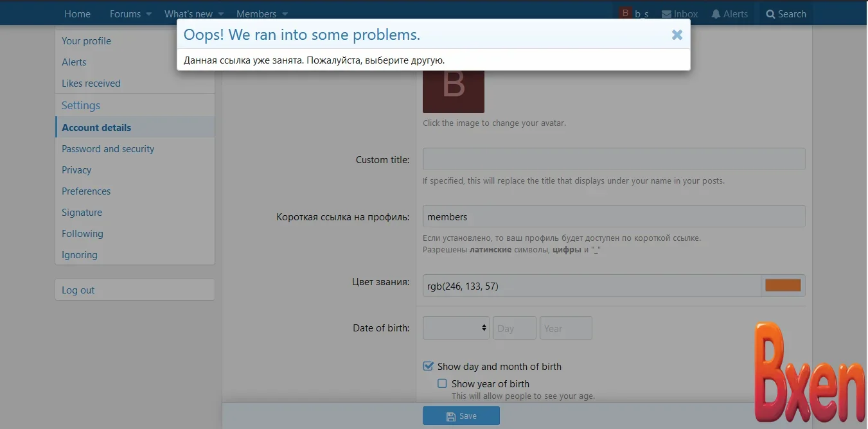Open Password and security settings
Image resolution: width=868 pixels, height=429 pixels.
pyautogui.click(x=108, y=149)
